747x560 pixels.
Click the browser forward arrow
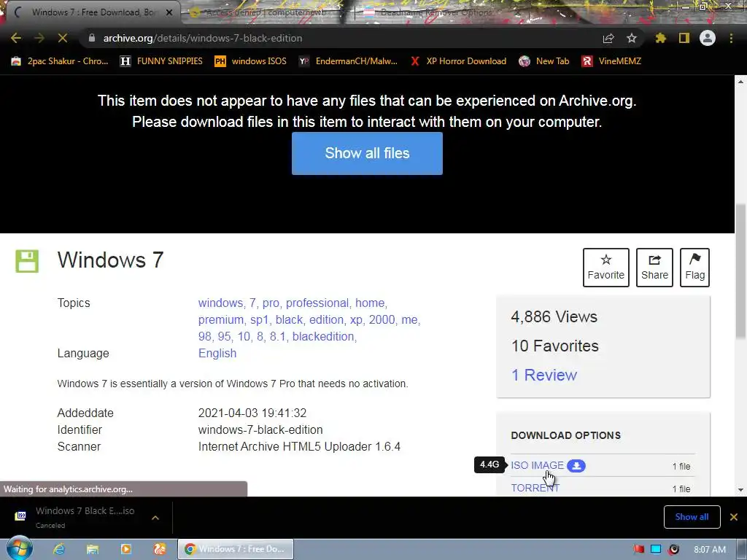click(39, 38)
